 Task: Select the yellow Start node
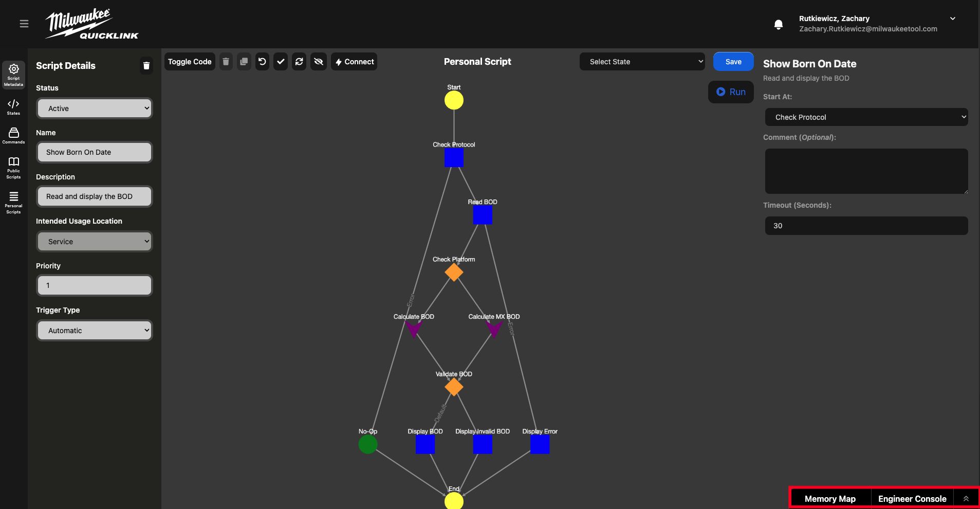[454, 100]
